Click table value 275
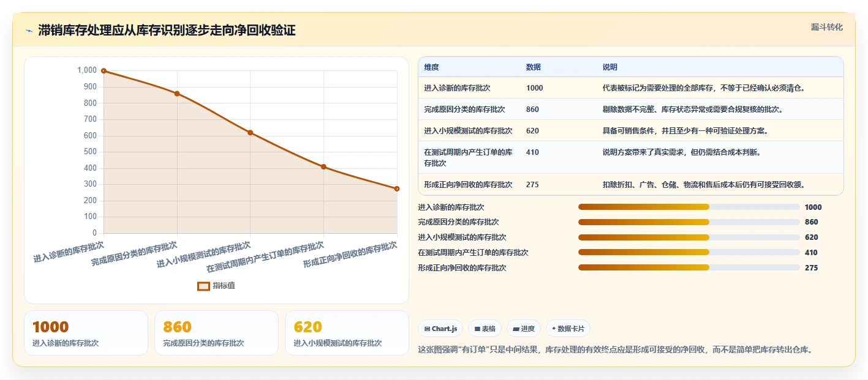Screen dimensions: 868x380 point(532,185)
